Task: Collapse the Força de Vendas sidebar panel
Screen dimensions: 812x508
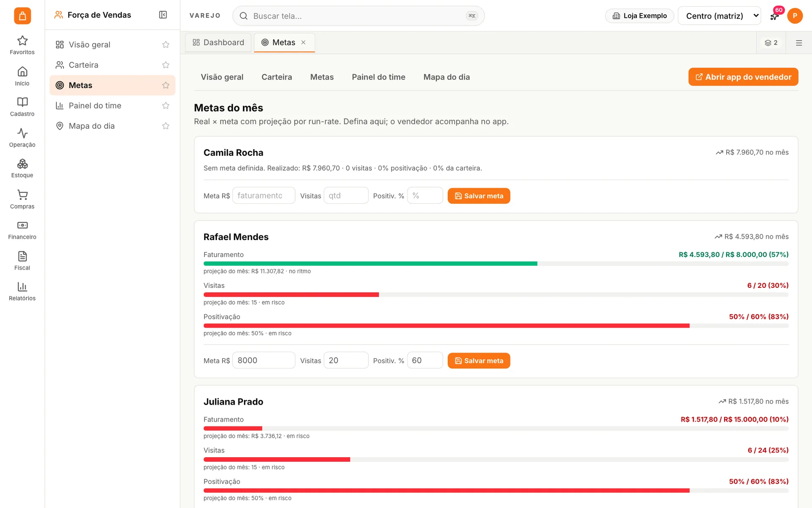Action: point(163,15)
